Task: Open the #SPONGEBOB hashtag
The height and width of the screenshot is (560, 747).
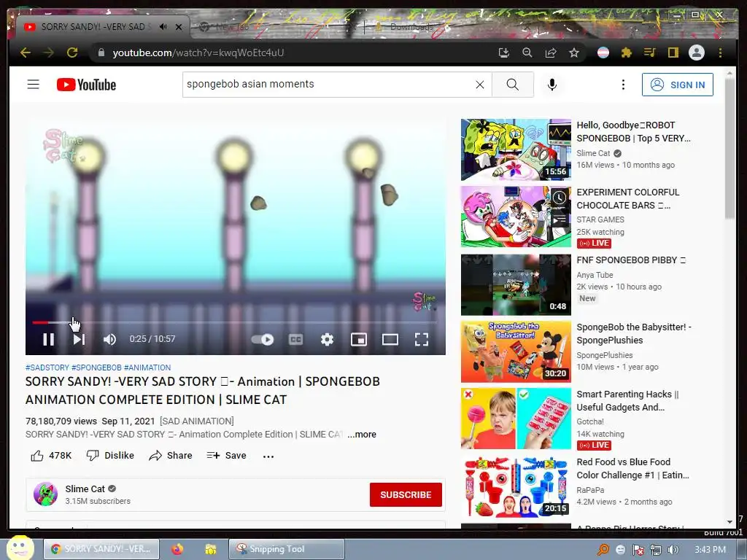Action: 96,367
